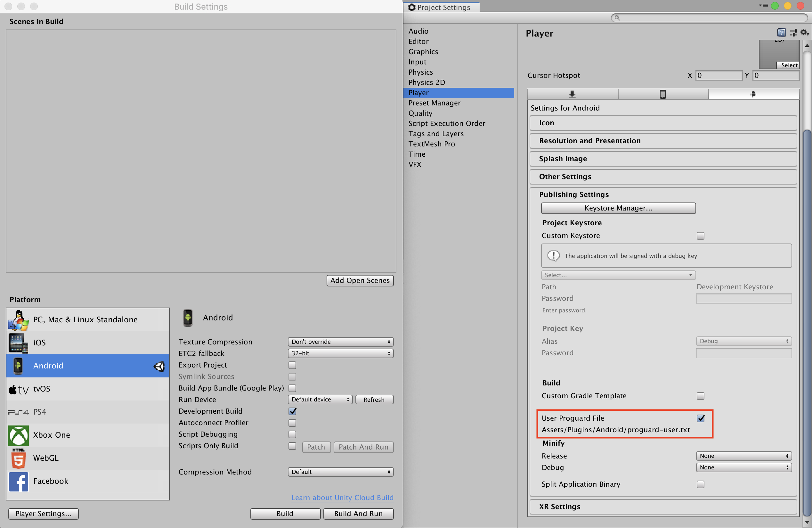Expand the Compression Method dropdown
Screen dimensions: 812x528
[x=339, y=472]
